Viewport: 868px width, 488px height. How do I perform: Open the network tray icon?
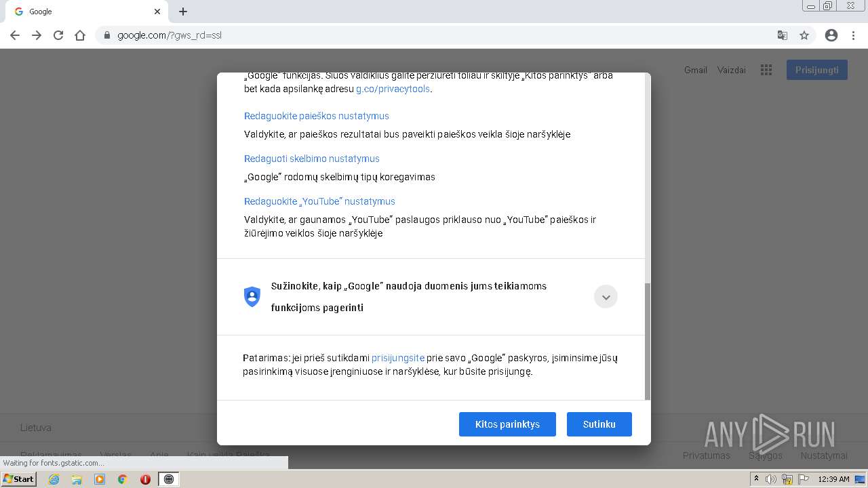(x=787, y=479)
